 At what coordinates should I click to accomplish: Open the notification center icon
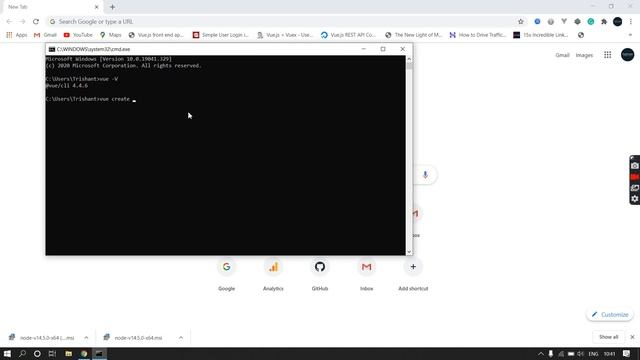tap(627, 354)
